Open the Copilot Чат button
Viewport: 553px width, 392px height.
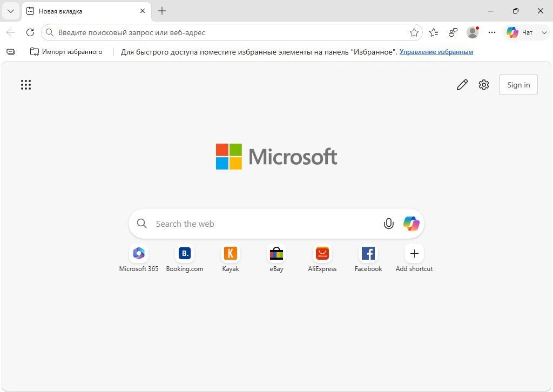520,32
